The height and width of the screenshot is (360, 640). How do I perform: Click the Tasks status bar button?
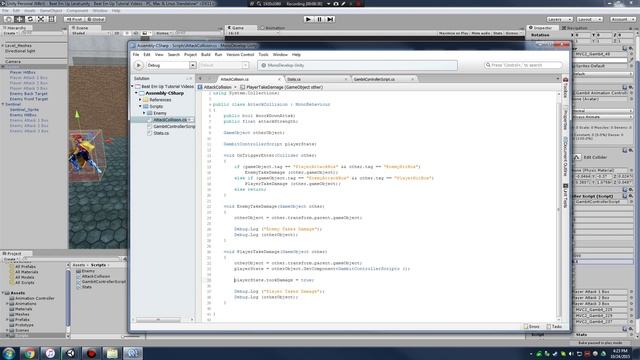tap(554, 327)
